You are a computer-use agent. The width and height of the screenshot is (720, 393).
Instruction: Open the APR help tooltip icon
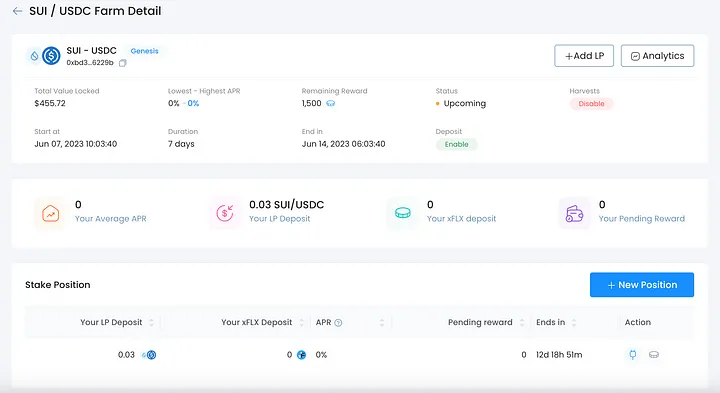[x=338, y=323]
